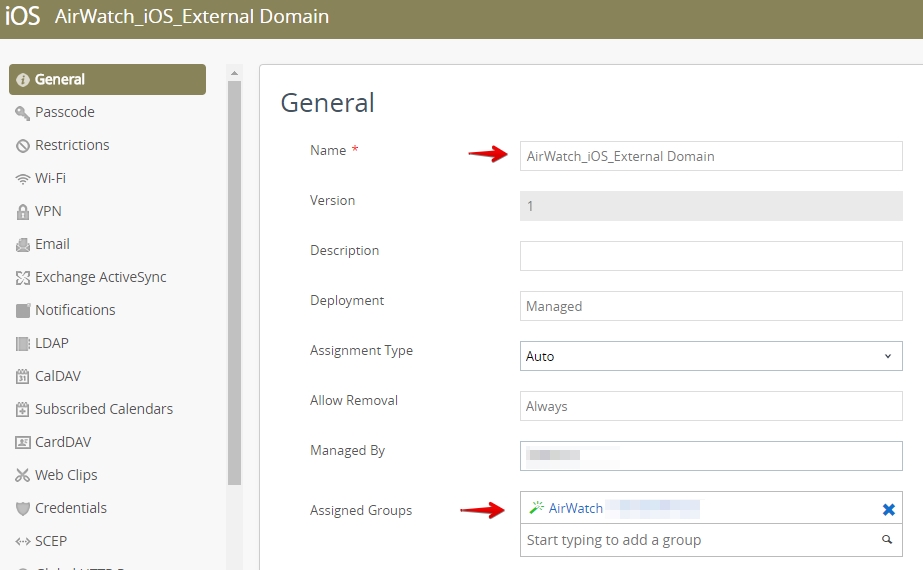Click the Exchange ActiveSync icon
Screen dimensions: 923x570
(x=22, y=278)
